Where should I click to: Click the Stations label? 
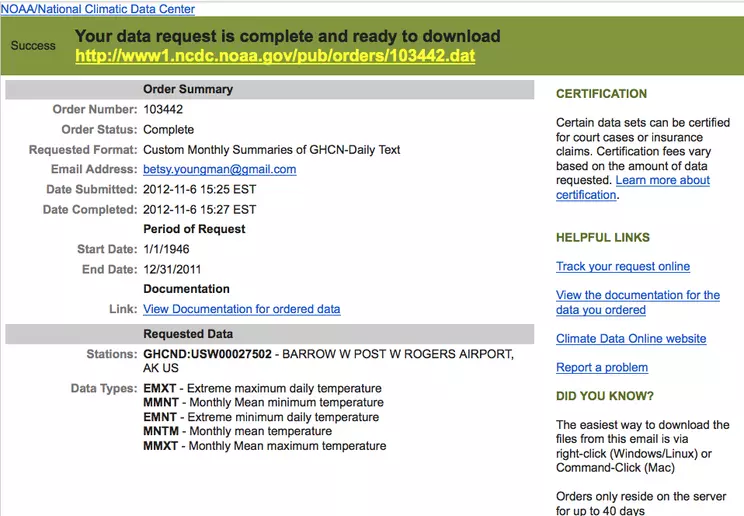112,354
